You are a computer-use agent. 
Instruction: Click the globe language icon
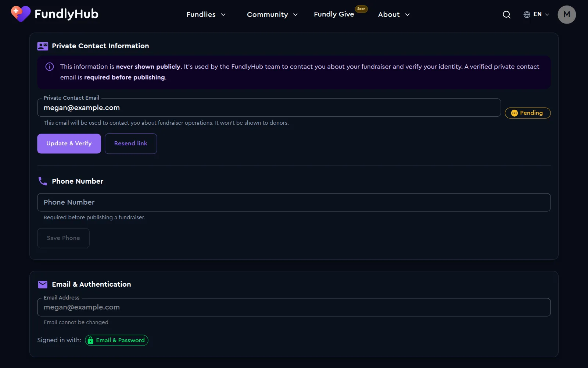[x=527, y=14]
